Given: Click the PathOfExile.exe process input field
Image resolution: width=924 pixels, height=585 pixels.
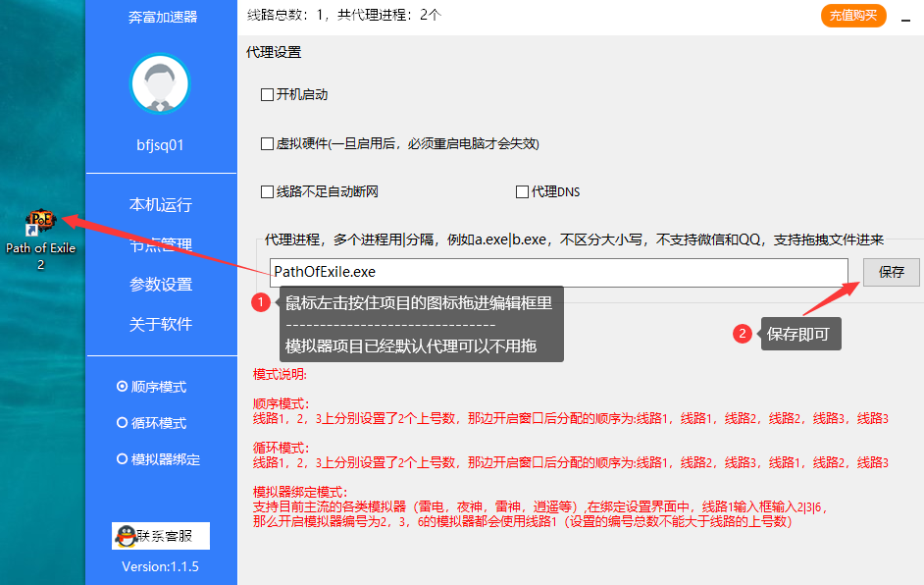Looking at the screenshot, I should [558, 272].
